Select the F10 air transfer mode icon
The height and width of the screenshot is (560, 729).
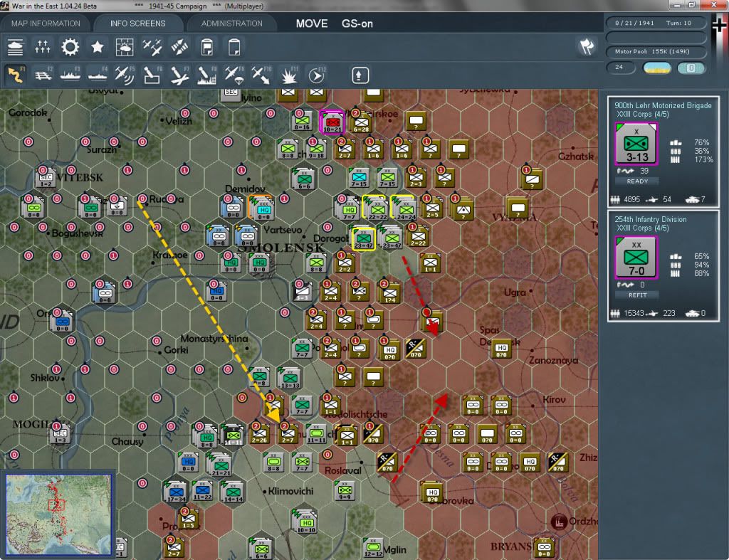tap(261, 75)
